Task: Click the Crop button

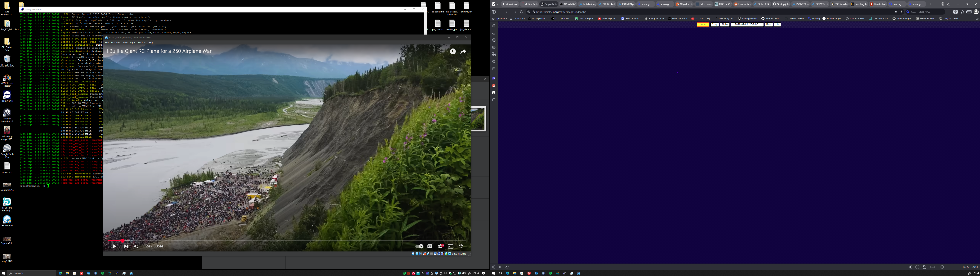Action: coord(715,24)
